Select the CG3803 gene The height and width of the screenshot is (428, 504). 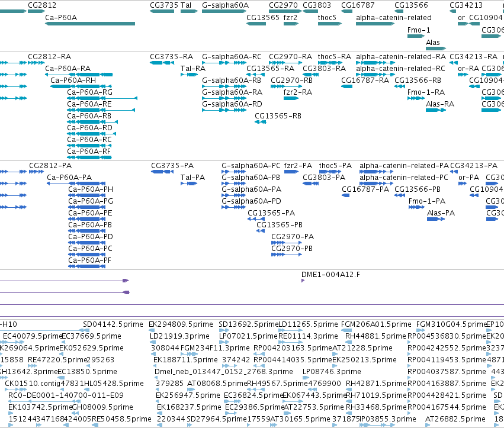(310, 11)
